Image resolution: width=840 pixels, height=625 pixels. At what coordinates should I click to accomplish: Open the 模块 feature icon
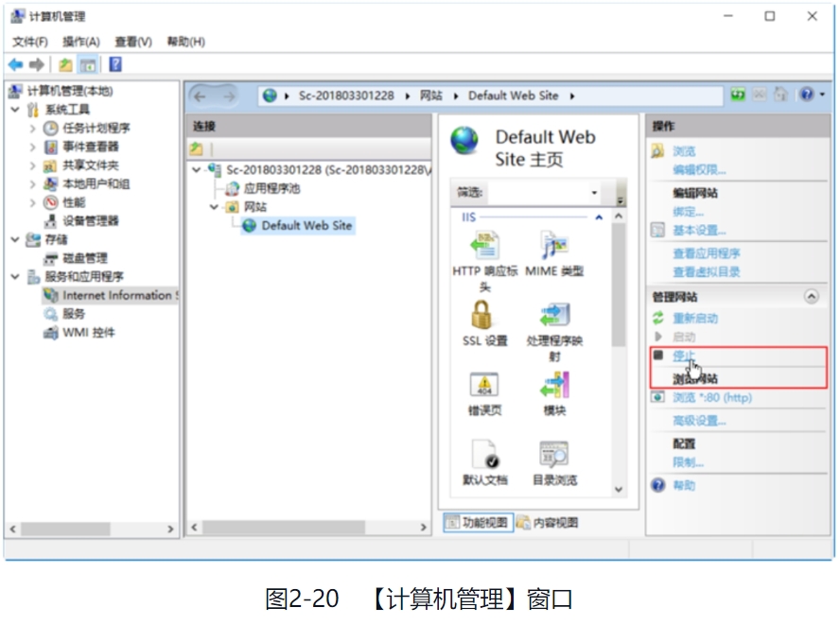coord(553,385)
